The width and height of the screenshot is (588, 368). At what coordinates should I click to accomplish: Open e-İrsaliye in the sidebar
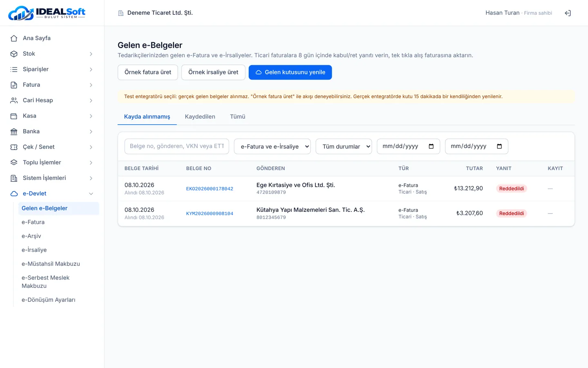pyautogui.click(x=34, y=250)
